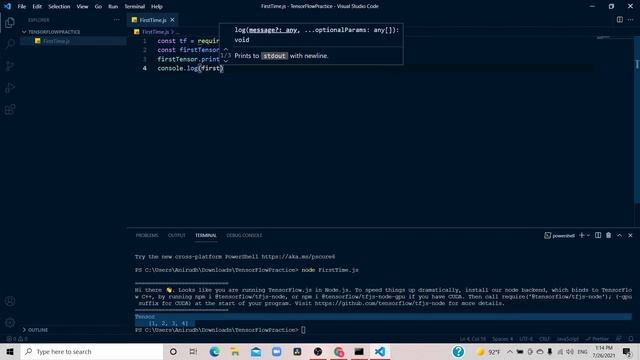Maximize the terminal panel with chevron
The image size is (640, 360).
619,235
